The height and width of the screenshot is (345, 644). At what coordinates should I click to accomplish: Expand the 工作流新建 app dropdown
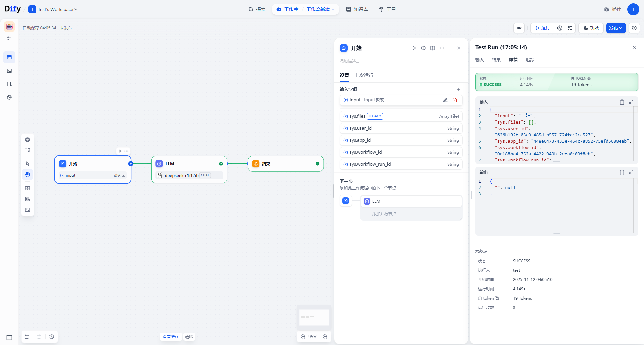pyautogui.click(x=320, y=9)
